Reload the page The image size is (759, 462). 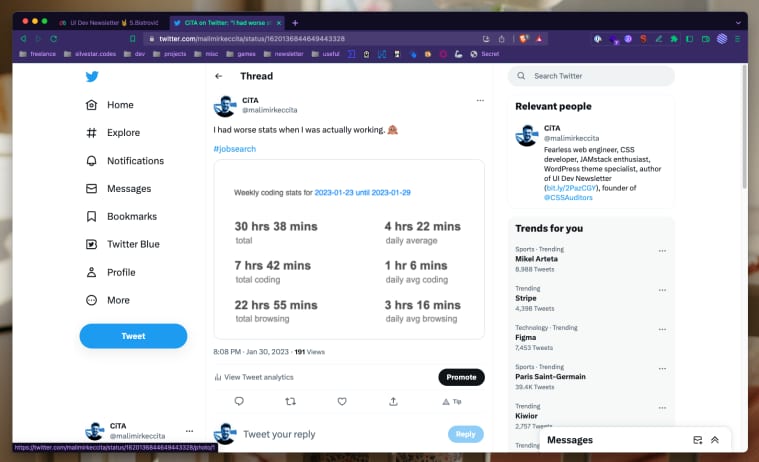pos(54,39)
